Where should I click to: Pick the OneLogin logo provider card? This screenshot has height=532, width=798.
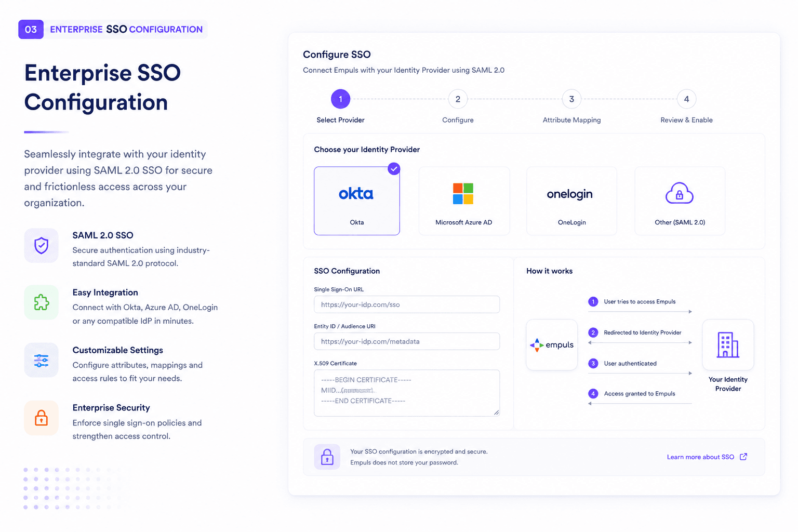[x=571, y=201]
